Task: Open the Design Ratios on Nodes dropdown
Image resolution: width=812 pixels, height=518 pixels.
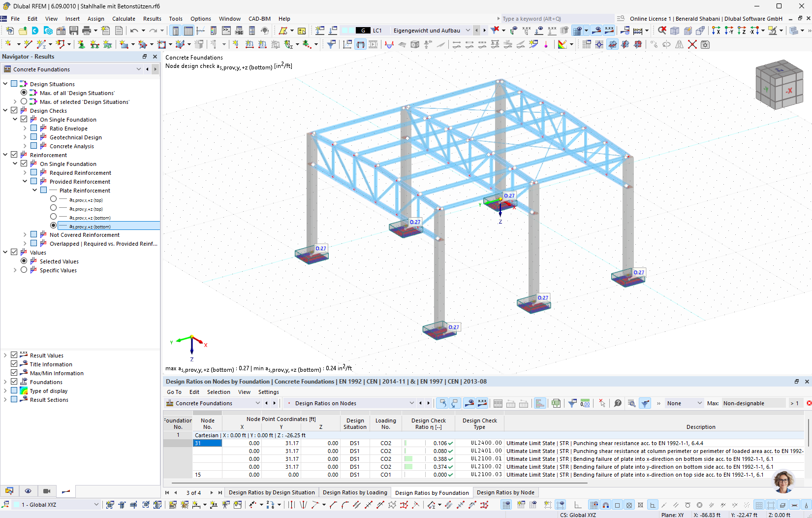Action: pyautogui.click(x=412, y=403)
